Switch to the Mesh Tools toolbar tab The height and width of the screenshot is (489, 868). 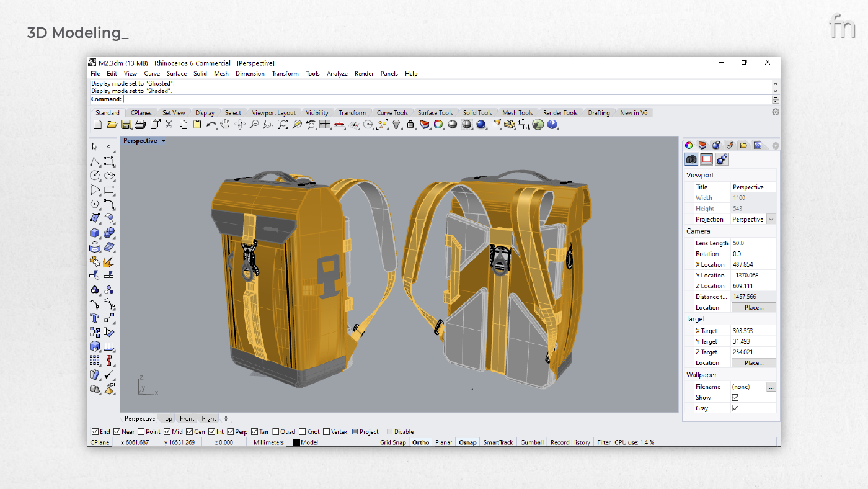(517, 113)
